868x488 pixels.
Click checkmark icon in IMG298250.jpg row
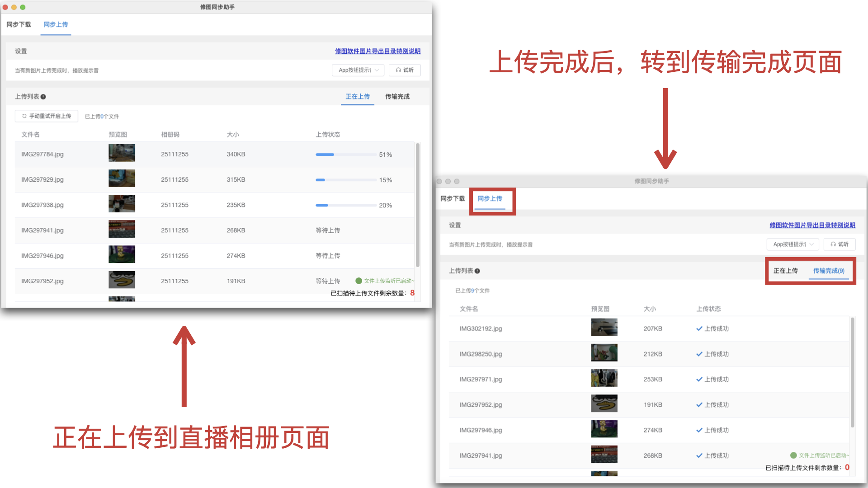point(699,354)
